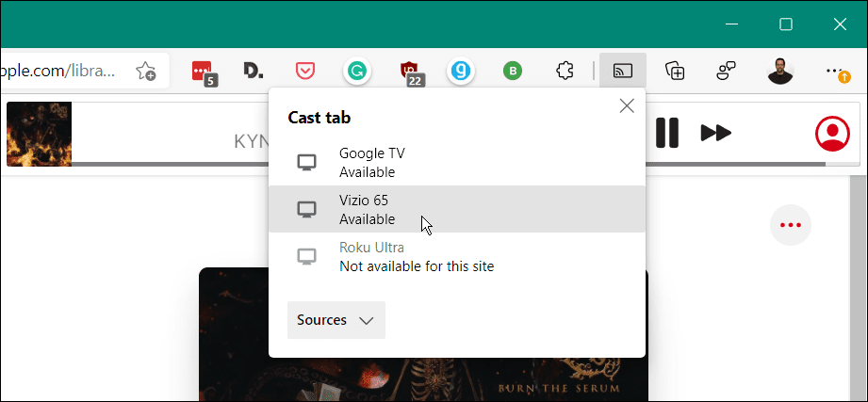Viewport: 868px width, 402px height.
Task: Pause the playing song
Action: (667, 133)
